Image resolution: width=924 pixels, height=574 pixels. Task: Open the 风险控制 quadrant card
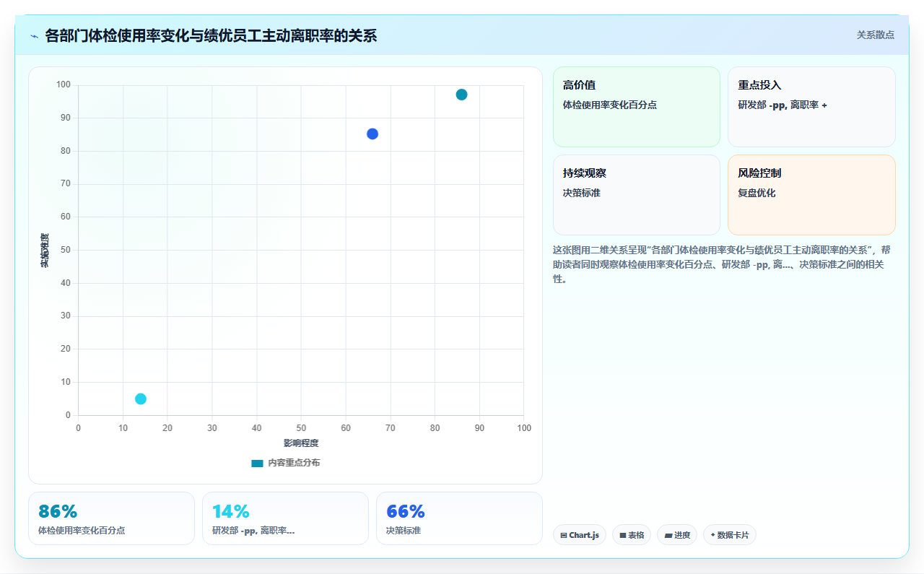point(811,195)
